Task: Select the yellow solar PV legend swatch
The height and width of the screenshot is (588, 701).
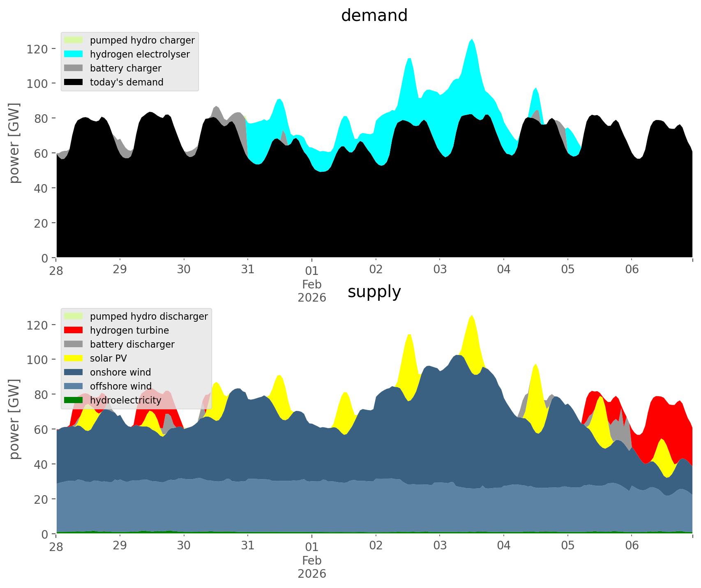Action: 74,358
